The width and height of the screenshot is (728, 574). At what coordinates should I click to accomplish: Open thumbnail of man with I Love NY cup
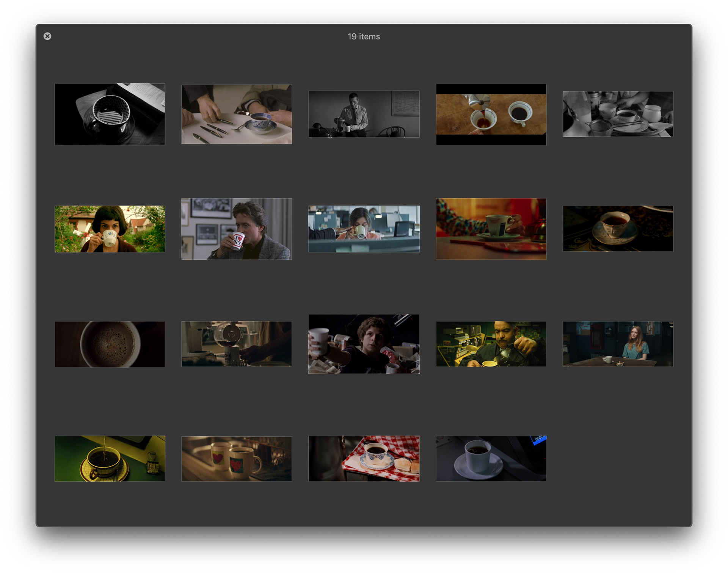(237, 229)
